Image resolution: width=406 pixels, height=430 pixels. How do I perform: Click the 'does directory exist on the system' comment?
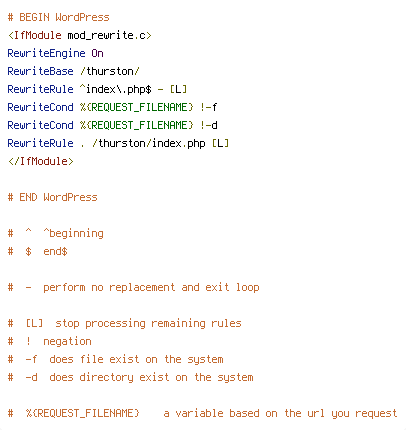151,377
